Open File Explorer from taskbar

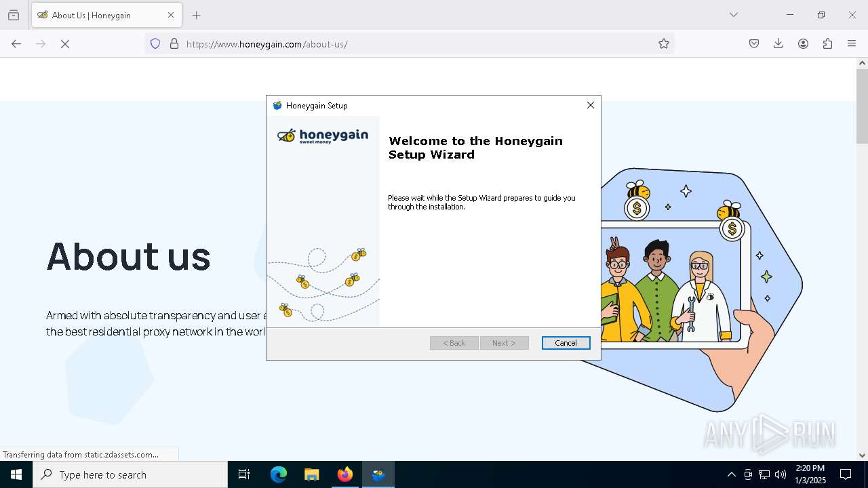tap(312, 474)
